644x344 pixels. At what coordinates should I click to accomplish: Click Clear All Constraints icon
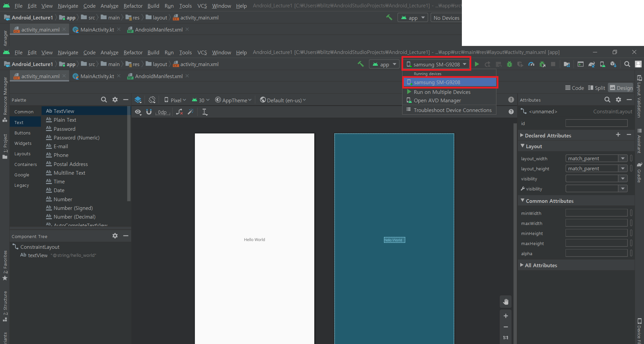pyautogui.click(x=180, y=112)
